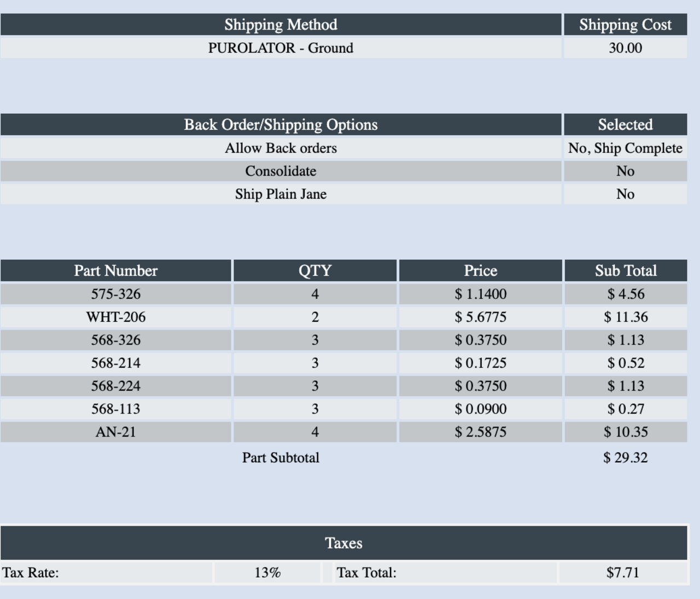Click the Part Number column header

(x=115, y=271)
